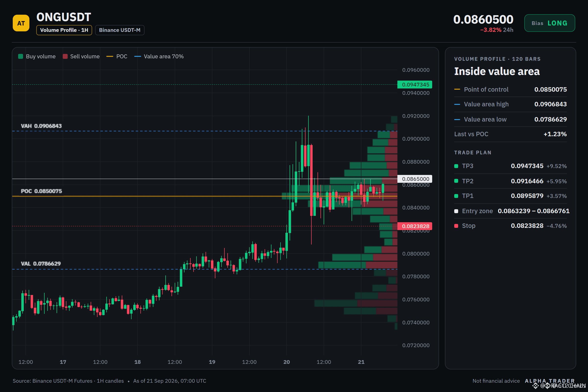Click the red 0.0823828 stop price label
Image resolution: width=588 pixels, height=392 pixels.
click(x=415, y=226)
